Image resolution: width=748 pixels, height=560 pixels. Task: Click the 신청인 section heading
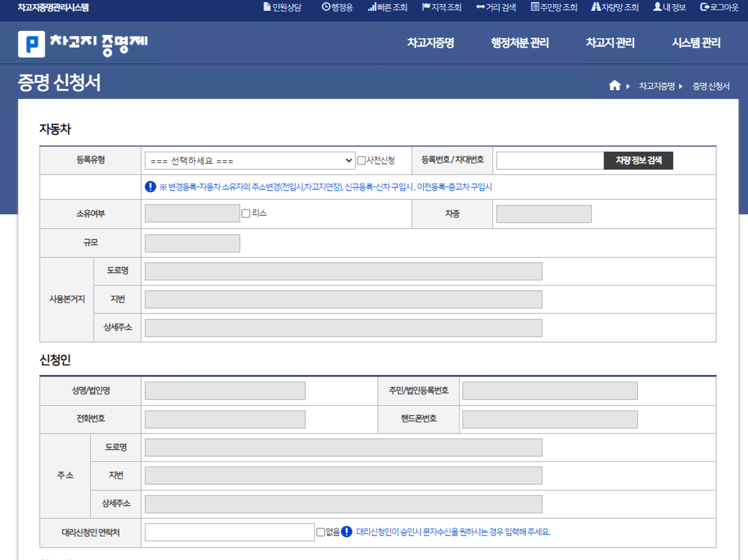[x=55, y=360]
